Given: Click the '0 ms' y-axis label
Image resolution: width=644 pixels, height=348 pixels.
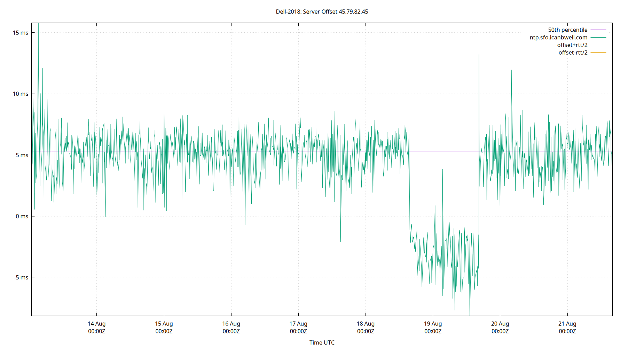Looking at the screenshot, I should [x=22, y=216].
